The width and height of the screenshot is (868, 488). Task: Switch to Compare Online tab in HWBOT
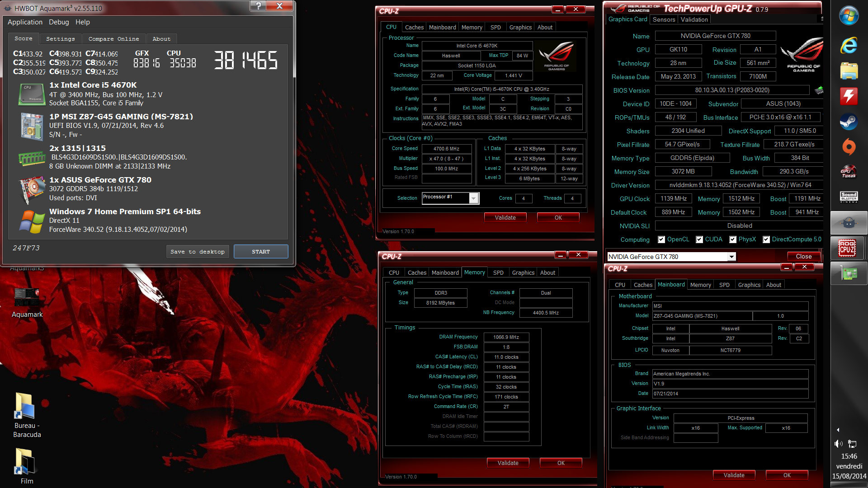114,39
